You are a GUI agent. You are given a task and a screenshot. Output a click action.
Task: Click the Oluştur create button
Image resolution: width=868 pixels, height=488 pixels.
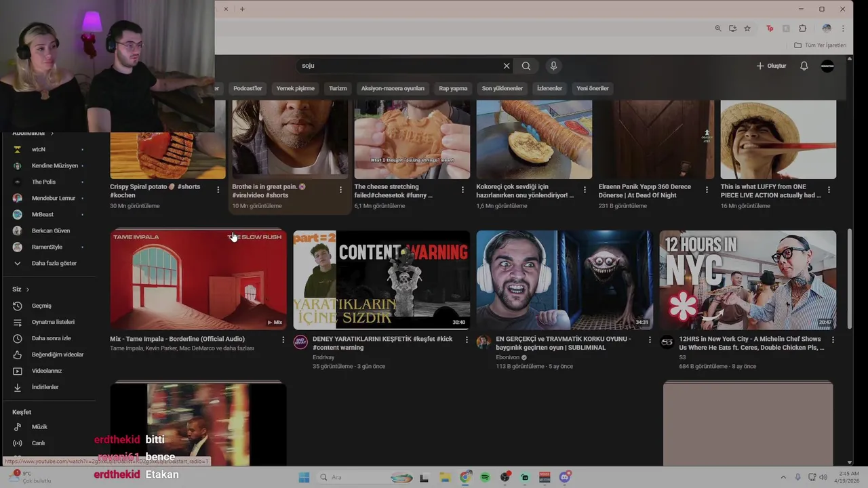coord(771,66)
